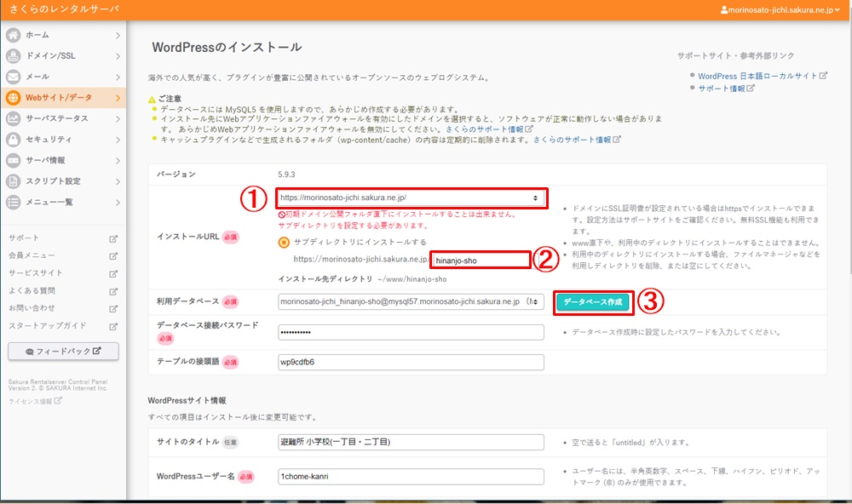Expand the メール menu chevron

coord(118,77)
